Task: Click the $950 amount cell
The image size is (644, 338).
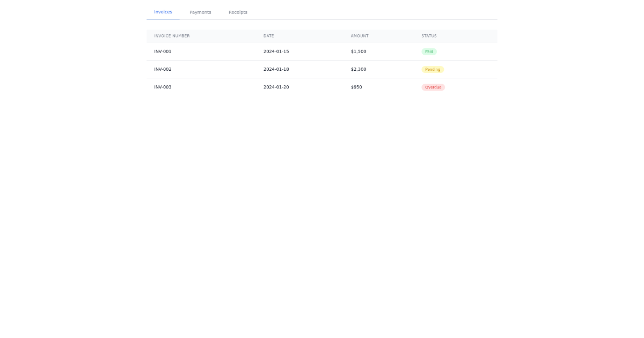Action: pyautogui.click(x=356, y=87)
